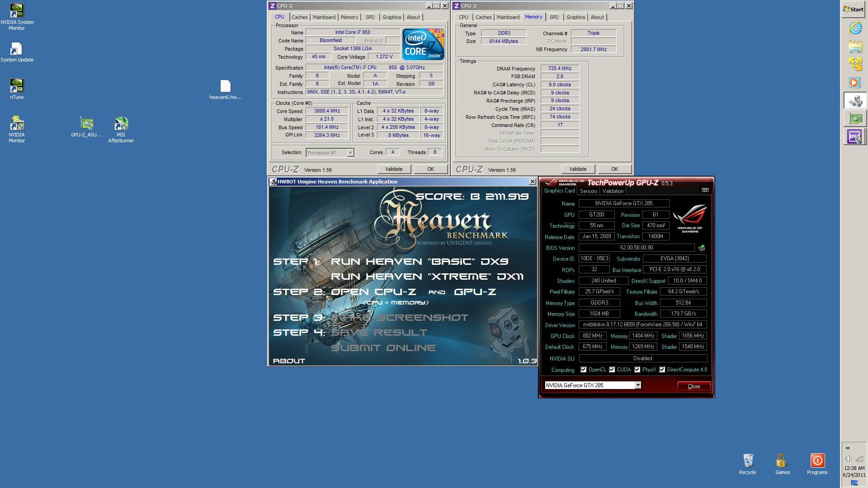
Task: Switch to GPU-Z graphics card taskbar item
Action: 854,118
